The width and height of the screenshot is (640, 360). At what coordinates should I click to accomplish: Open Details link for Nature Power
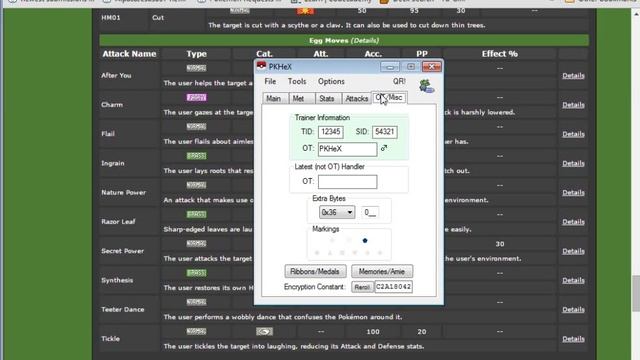[x=573, y=193]
